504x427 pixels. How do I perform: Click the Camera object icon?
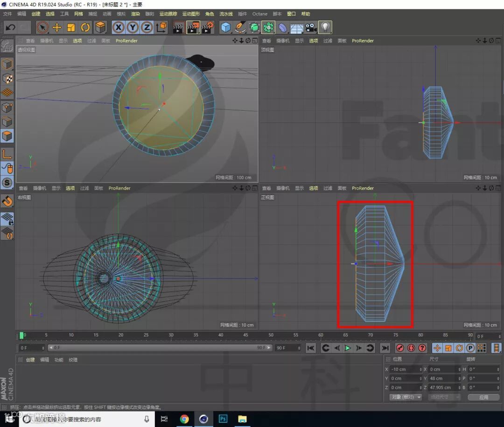(311, 28)
